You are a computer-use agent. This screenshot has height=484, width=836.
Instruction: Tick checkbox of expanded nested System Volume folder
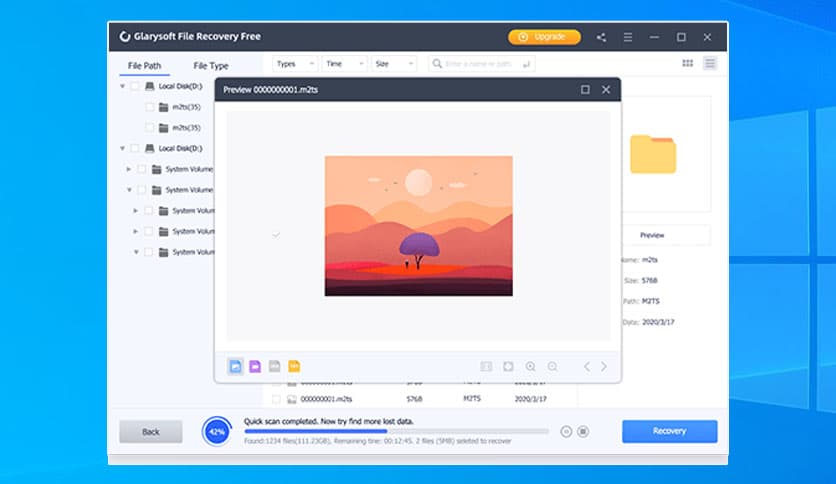(149, 252)
